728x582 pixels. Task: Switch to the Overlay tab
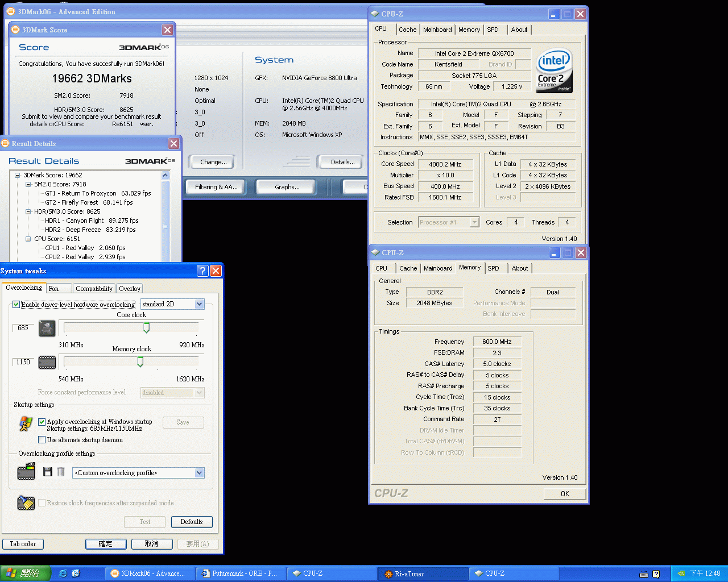pos(130,289)
